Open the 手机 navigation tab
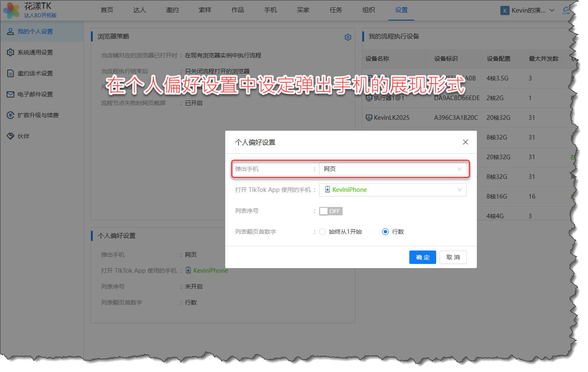Image resolution: width=588 pixels, height=372 pixels. pos(270,10)
